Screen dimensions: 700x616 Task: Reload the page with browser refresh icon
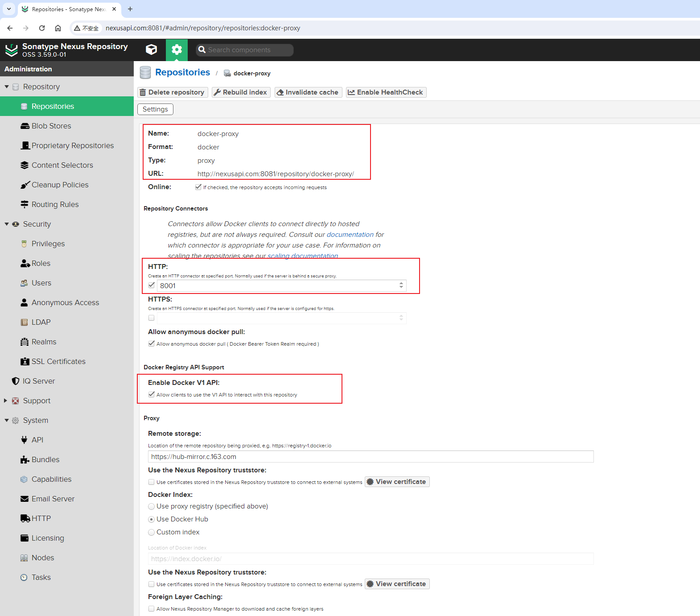42,28
